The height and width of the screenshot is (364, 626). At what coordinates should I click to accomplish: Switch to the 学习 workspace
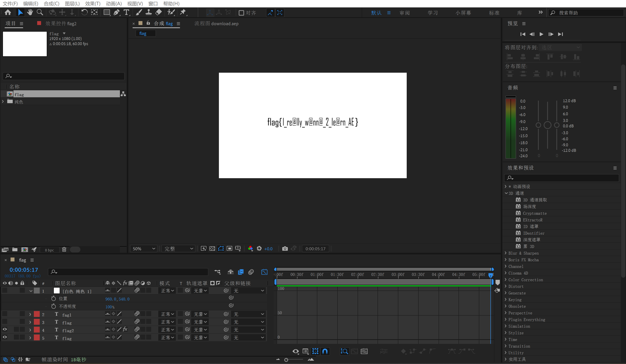pos(433,13)
